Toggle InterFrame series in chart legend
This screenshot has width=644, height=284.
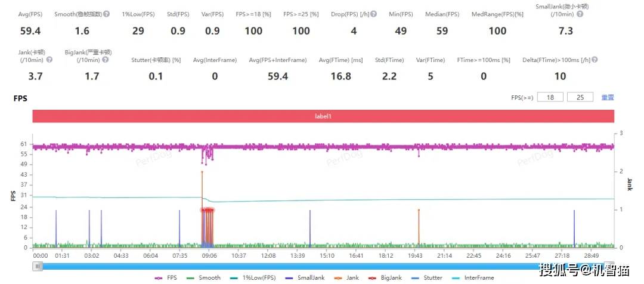point(473,278)
